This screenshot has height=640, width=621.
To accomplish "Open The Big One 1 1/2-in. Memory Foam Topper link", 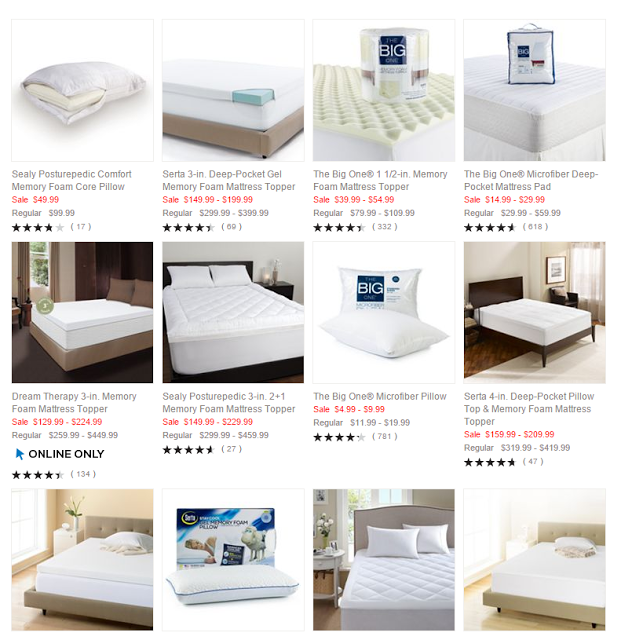I will click(x=380, y=180).
